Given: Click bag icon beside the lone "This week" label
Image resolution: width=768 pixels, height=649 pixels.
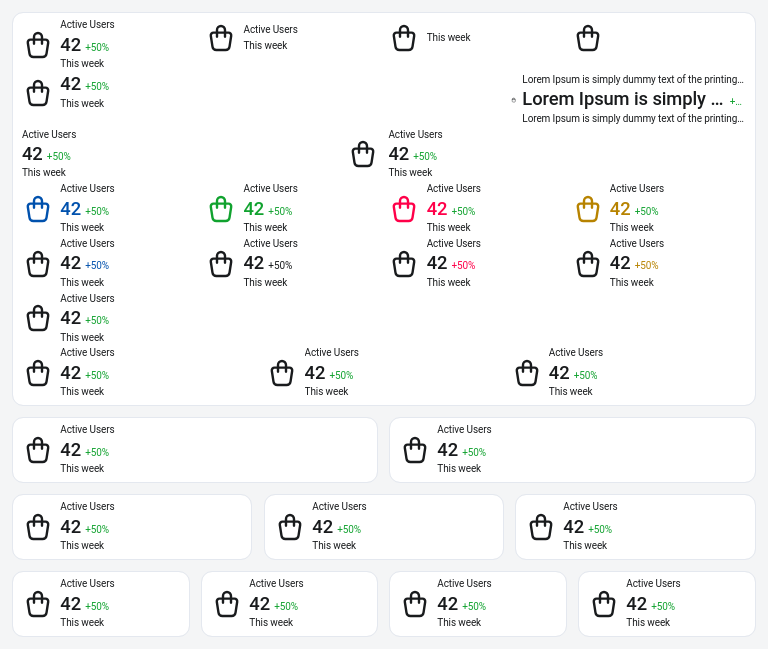Looking at the screenshot, I should [404, 38].
